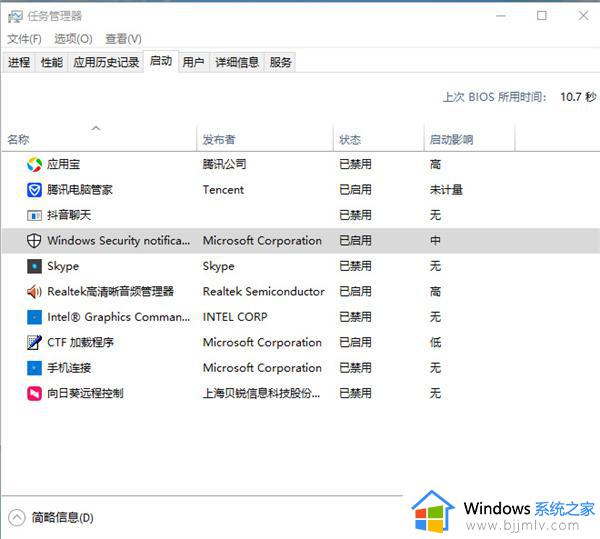Switch to the 用户 tab
The image size is (600, 539).
coord(193,62)
